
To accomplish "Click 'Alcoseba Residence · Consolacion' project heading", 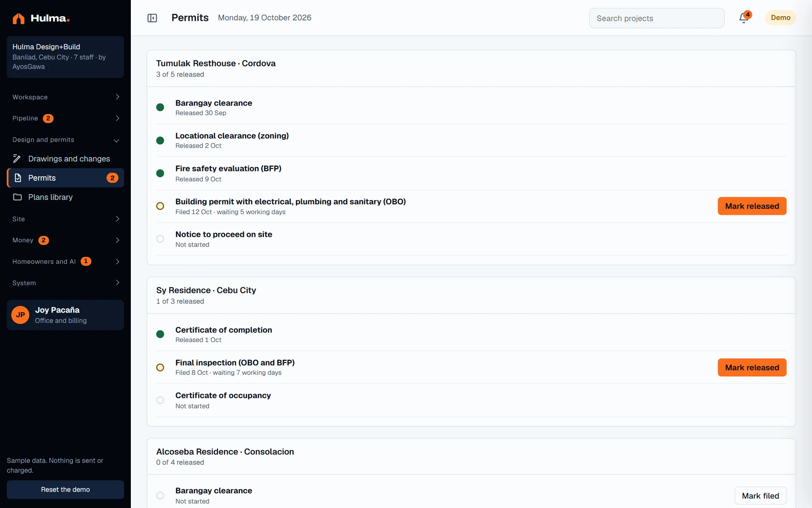I will 225,452.
